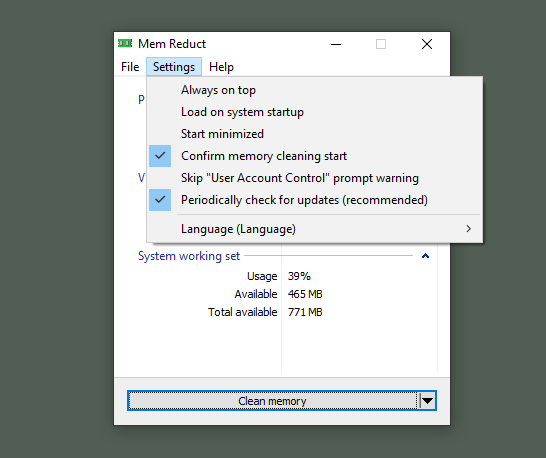Select the 465 MB available value
546x458 pixels.
pos(305,294)
